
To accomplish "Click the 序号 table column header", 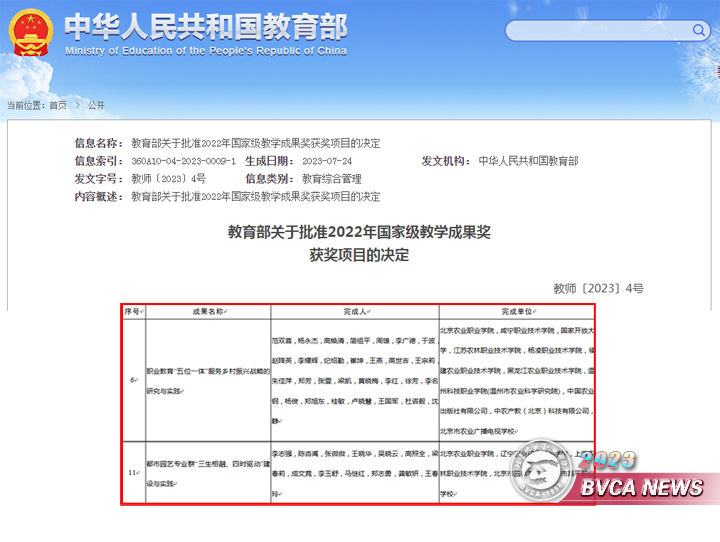I will (x=133, y=312).
